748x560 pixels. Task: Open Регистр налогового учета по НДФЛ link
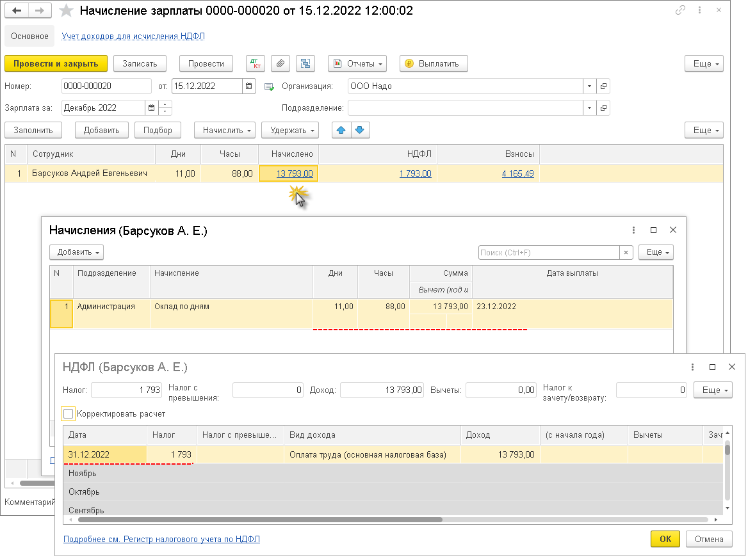pos(162,539)
